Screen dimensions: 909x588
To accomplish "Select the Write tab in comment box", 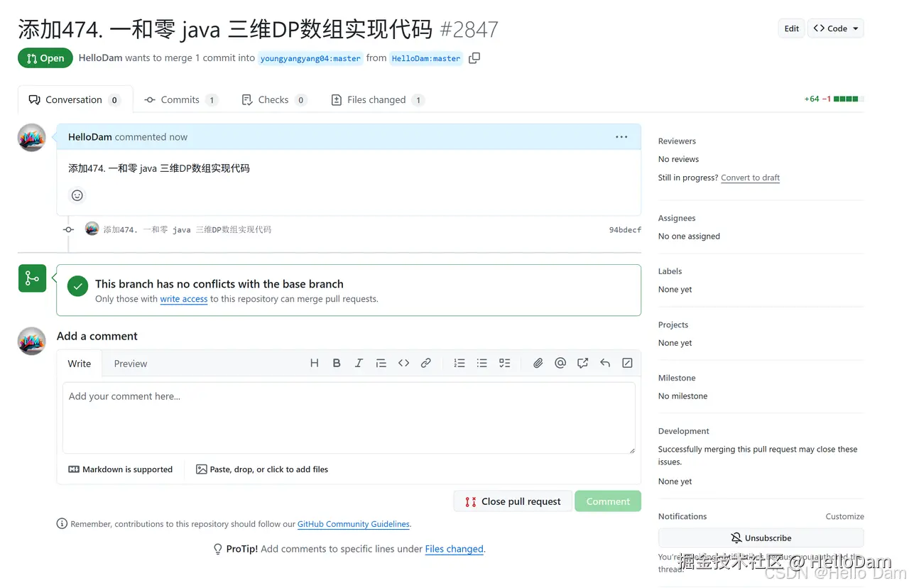I will tap(80, 364).
